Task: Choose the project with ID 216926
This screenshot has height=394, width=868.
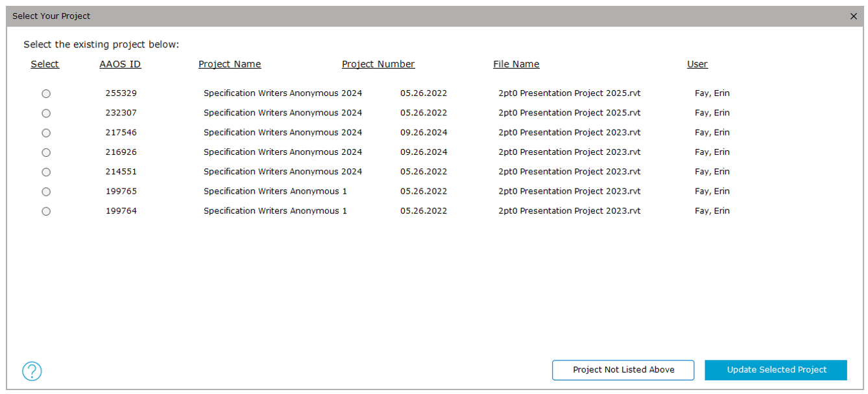Action: click(x=46, y=152)
